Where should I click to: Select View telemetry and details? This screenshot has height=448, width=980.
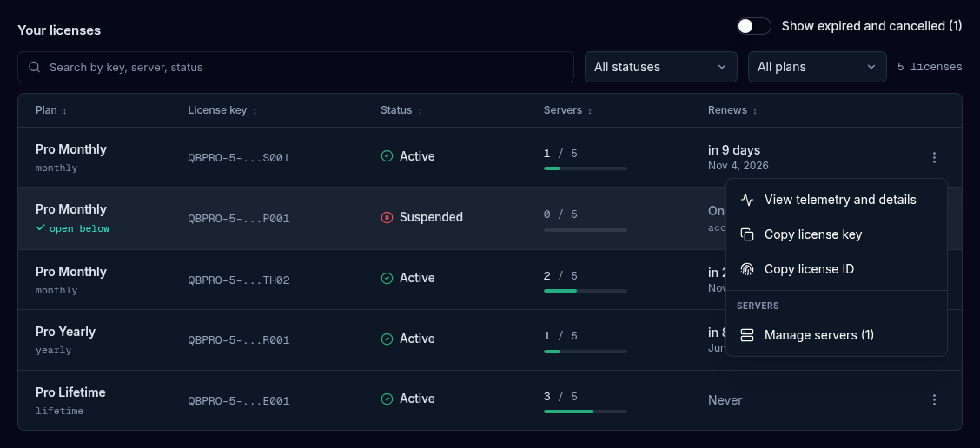(837, 200)
